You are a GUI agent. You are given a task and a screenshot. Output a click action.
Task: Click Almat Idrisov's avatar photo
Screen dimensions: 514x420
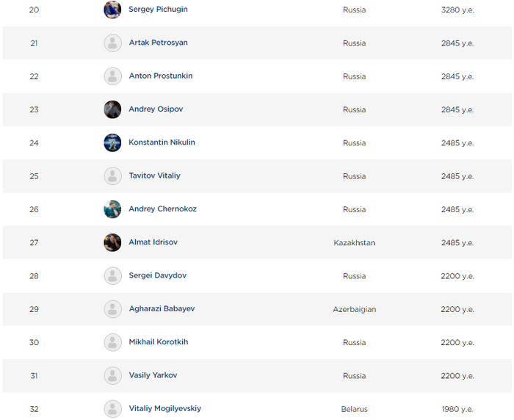(x=112, y=242)
